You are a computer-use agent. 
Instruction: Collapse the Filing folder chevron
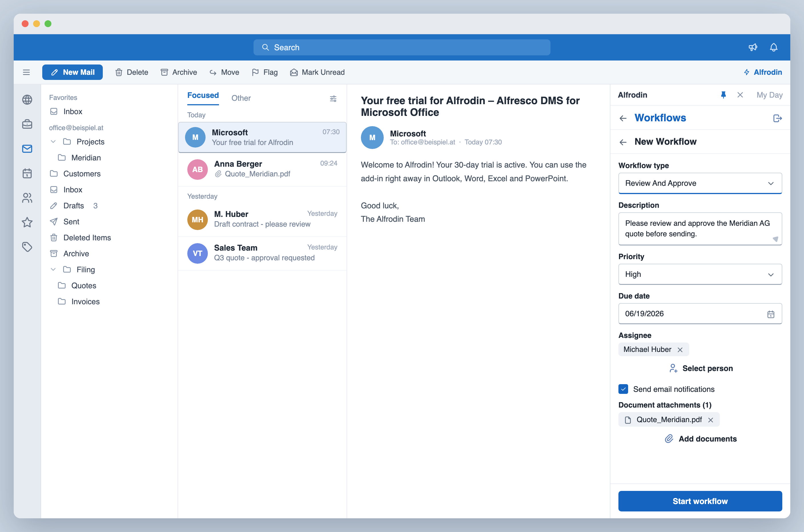coord(53,269)
